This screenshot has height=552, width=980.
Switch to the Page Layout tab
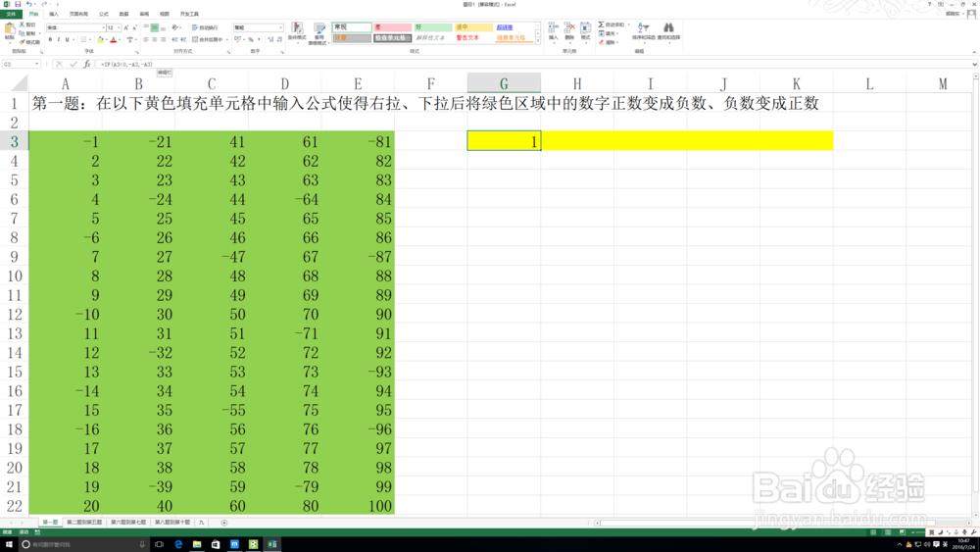pos(78,14)
